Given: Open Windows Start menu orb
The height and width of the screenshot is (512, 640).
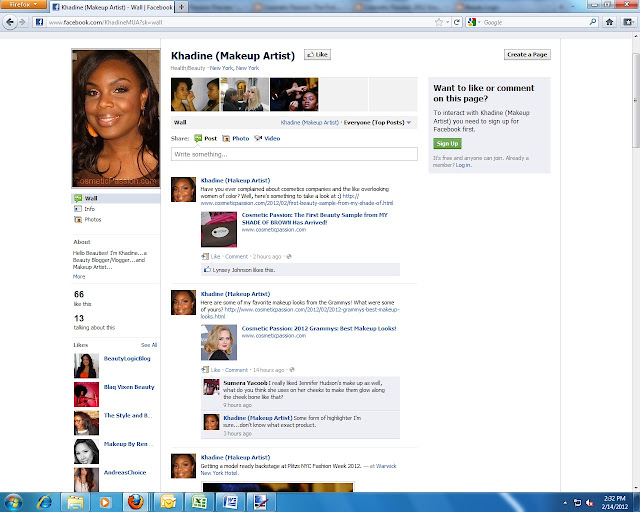Looking at the screenshot, I should tap(13, 502).
